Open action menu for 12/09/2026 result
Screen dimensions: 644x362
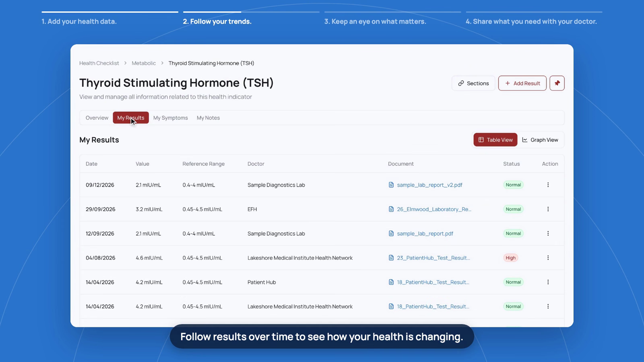(x=548, y=234)
